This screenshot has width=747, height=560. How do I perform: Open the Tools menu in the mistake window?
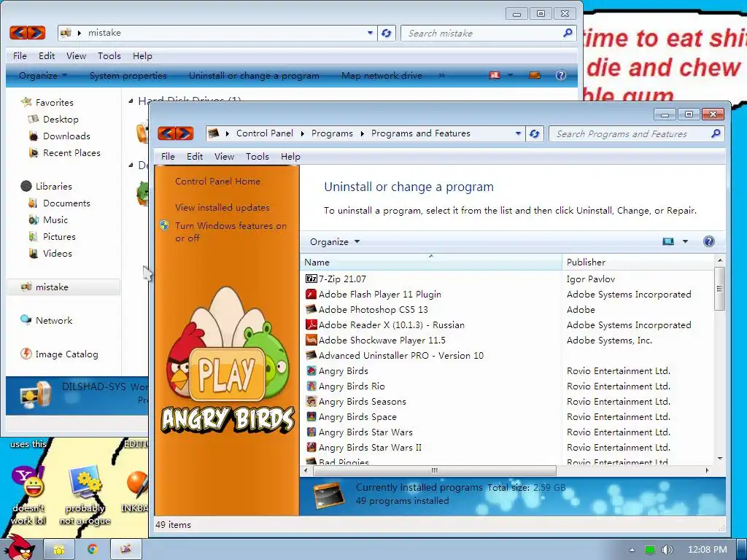tap(109, 56)
